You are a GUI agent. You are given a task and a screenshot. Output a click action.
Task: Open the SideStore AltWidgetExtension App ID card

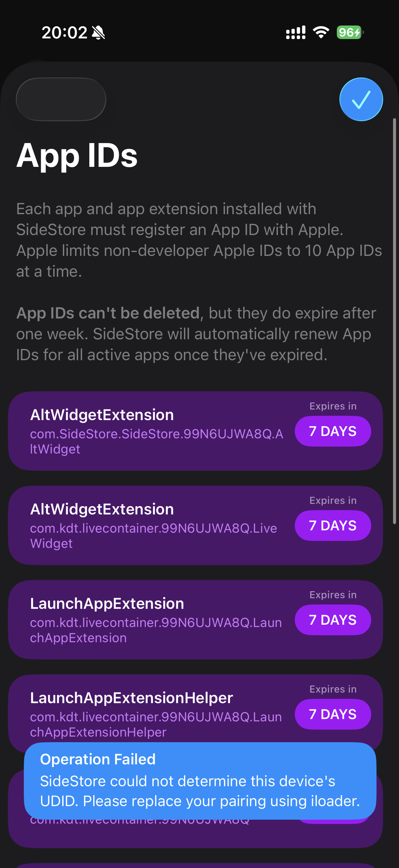195,431
